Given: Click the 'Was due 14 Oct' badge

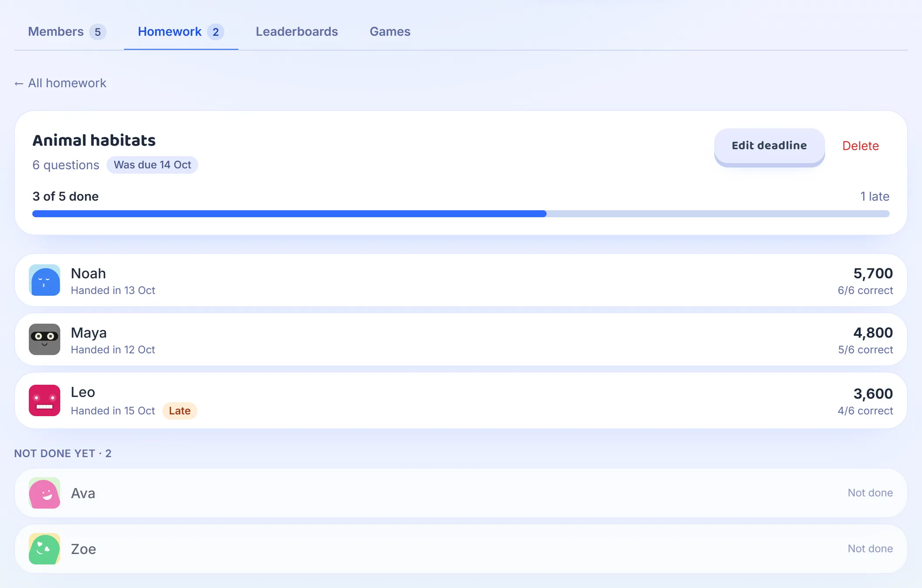Looking at the screenshot, I should tap(152, 165).
